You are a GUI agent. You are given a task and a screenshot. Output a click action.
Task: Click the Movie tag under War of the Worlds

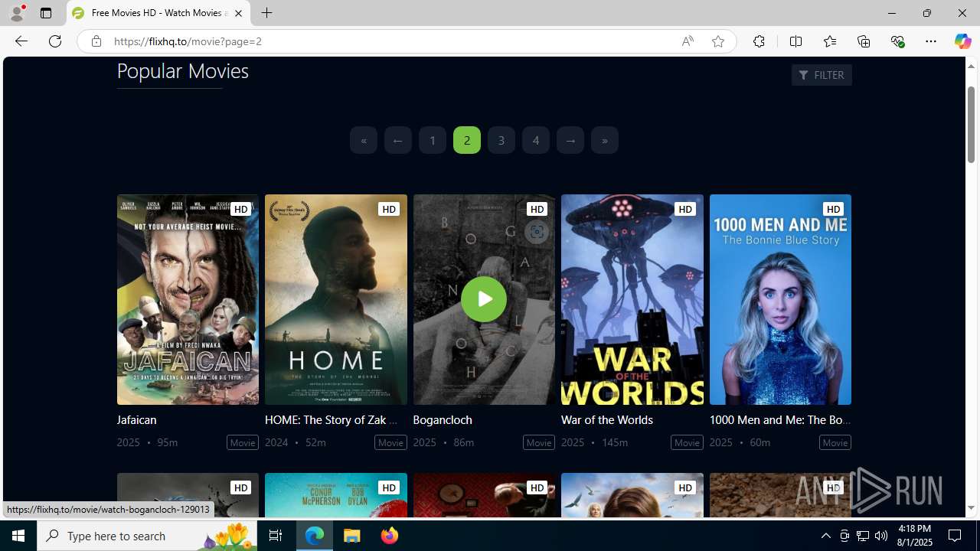[687, 442]
